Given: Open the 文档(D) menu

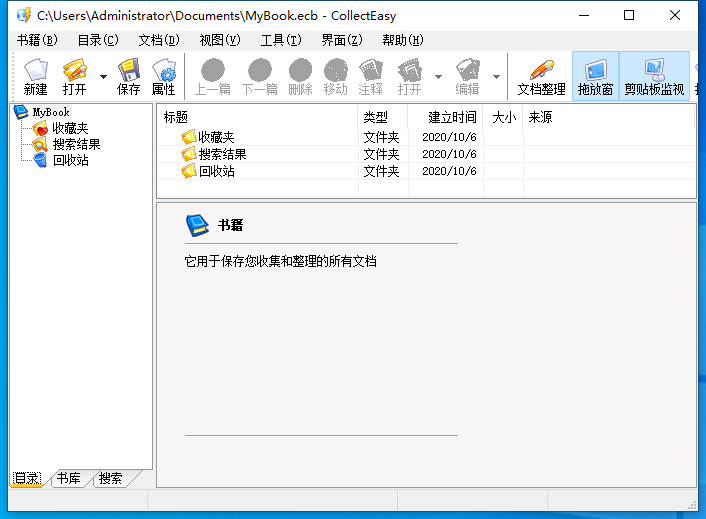Looking at the screenshot, I should click(158, 40).
